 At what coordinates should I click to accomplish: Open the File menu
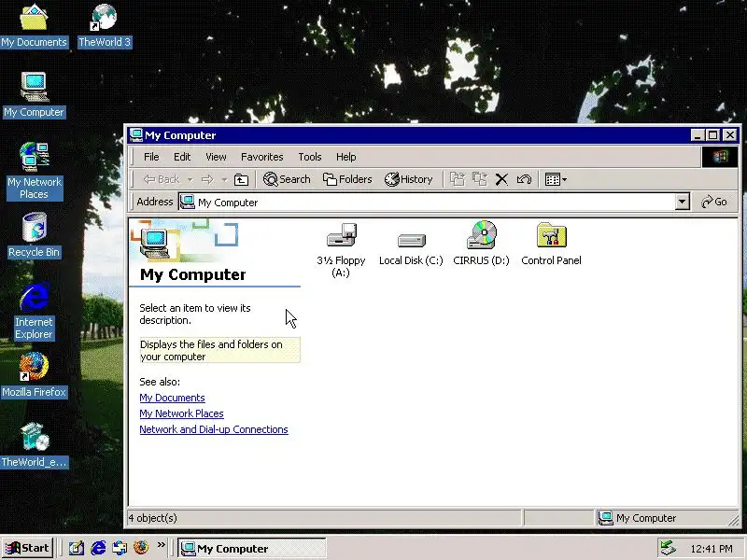pos(151,157)
